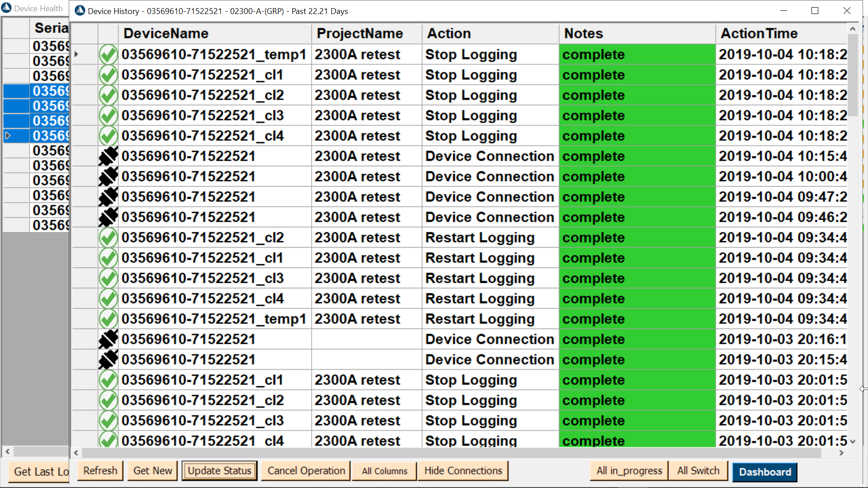Click row selector arrow of first history row
868x488 pixels.
coord(76,55)
